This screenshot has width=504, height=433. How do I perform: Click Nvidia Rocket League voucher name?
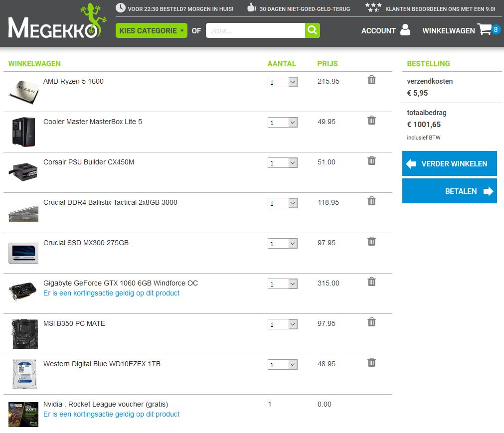(106, 404)
